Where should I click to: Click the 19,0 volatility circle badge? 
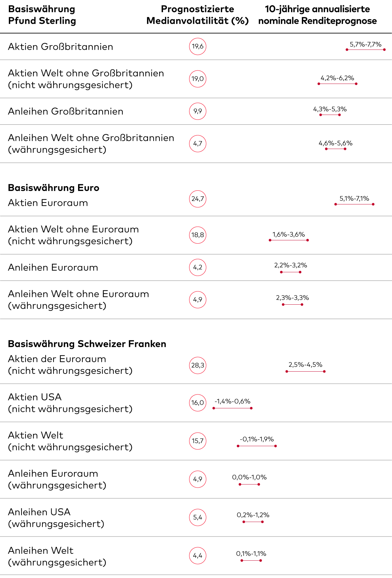point(198,79)
